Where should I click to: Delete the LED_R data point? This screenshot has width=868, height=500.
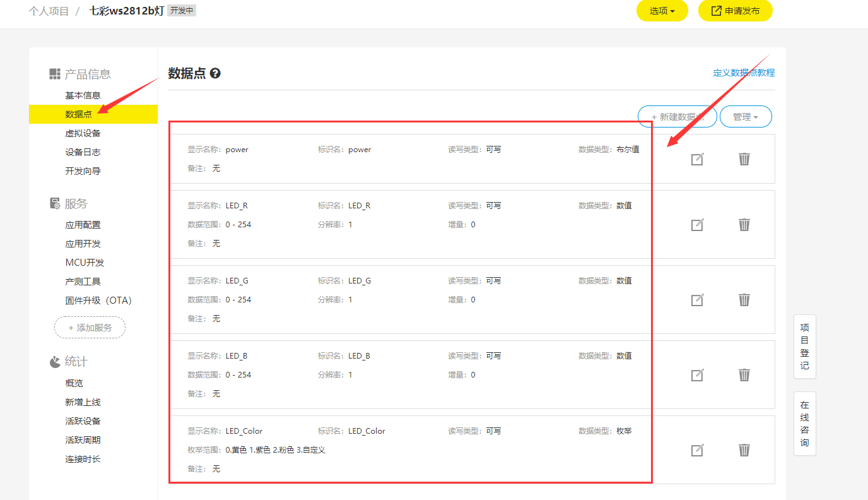pos(744,224)
